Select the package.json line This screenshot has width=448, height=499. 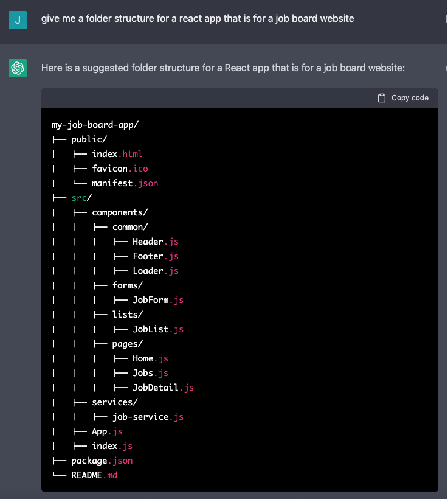pyautogui.click(x=102, y=461)
